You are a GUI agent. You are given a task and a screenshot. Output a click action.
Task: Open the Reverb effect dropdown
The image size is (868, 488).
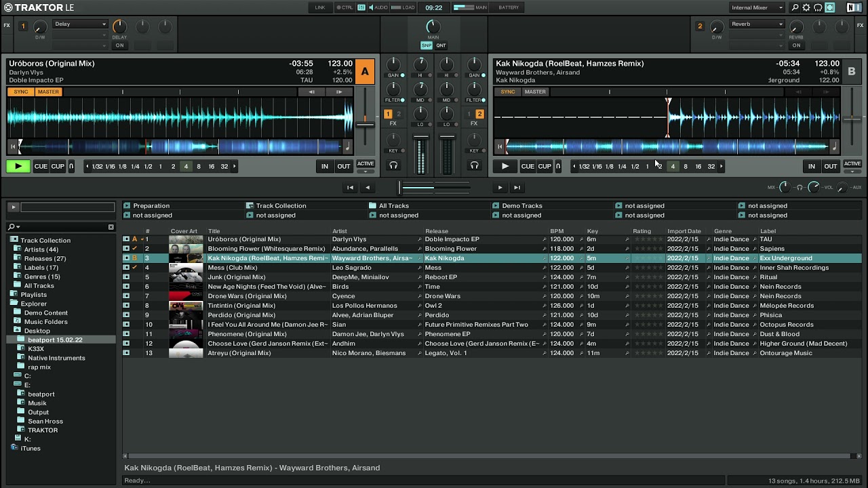coord(757,24)
